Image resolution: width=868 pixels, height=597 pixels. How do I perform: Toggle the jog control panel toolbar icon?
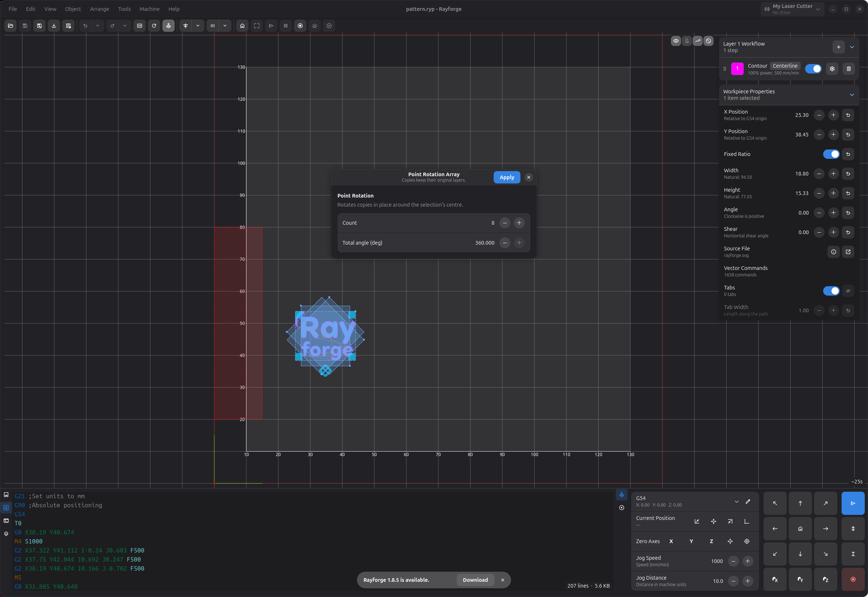pyautogui.click(x=169, y=26)
